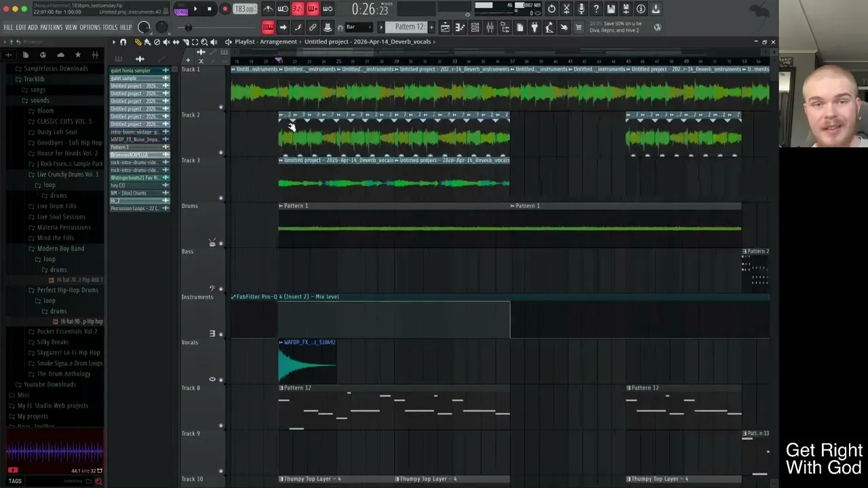Image resolution: width=868 pixels, height=488 pixels.
Task: Click the master pitch knob
Action: pyautogui.click(x=161, y=27)
